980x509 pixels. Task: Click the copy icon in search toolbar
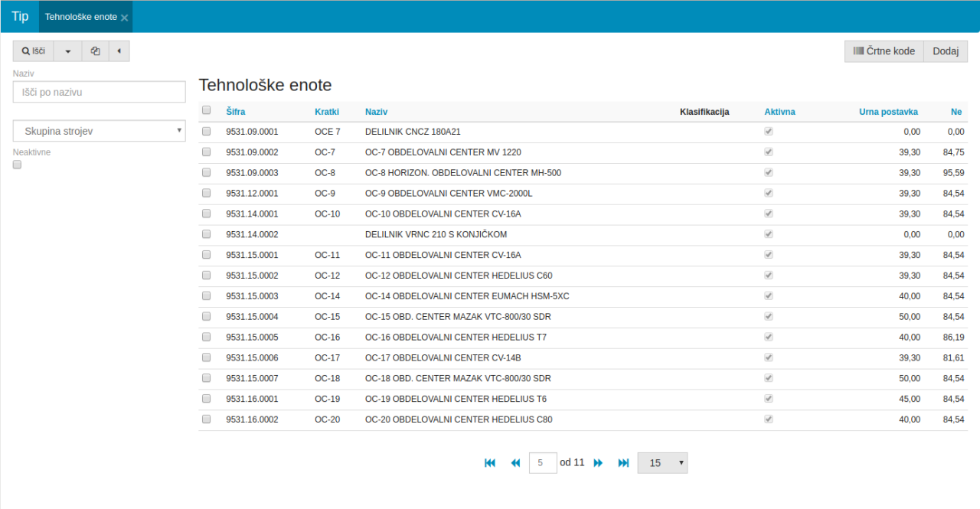[95, 51]
